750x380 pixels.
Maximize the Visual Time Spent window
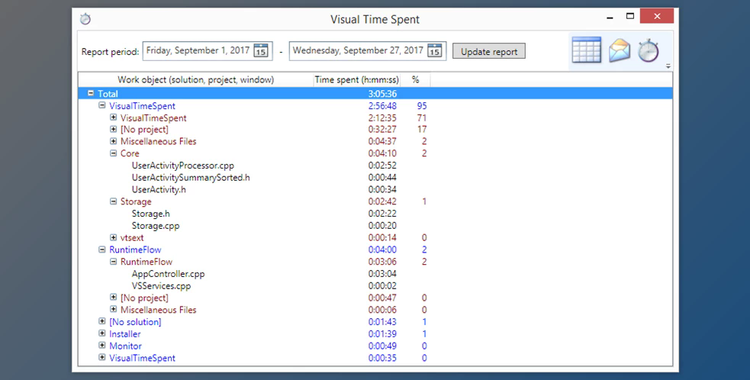(x=630, y=16)
